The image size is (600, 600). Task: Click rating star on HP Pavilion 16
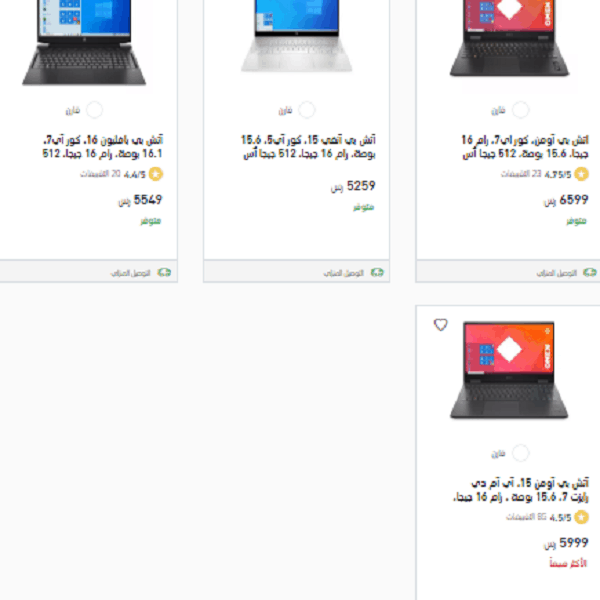[156, 174]
